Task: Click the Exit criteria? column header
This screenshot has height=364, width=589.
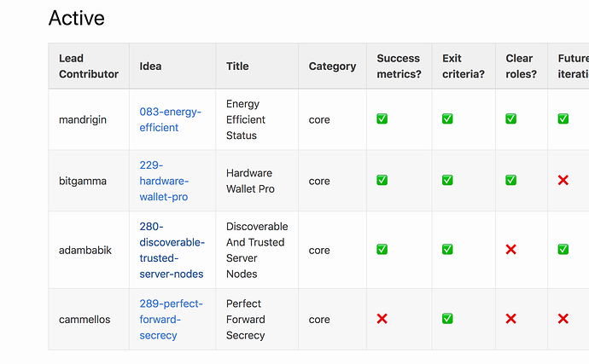Action: click(x=464, y=66)
